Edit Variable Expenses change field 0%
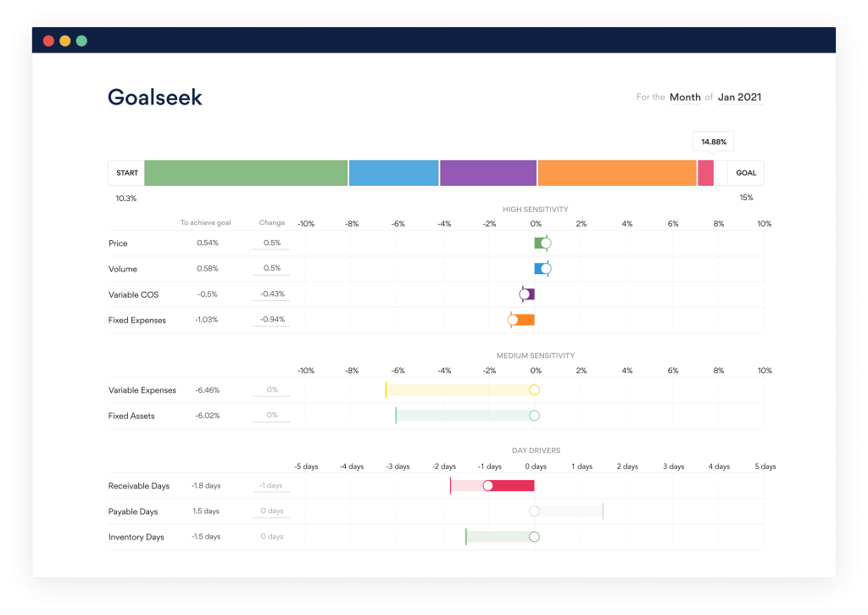Image resolution: width=868 pixels, height=615 pixels. (272, 390)
